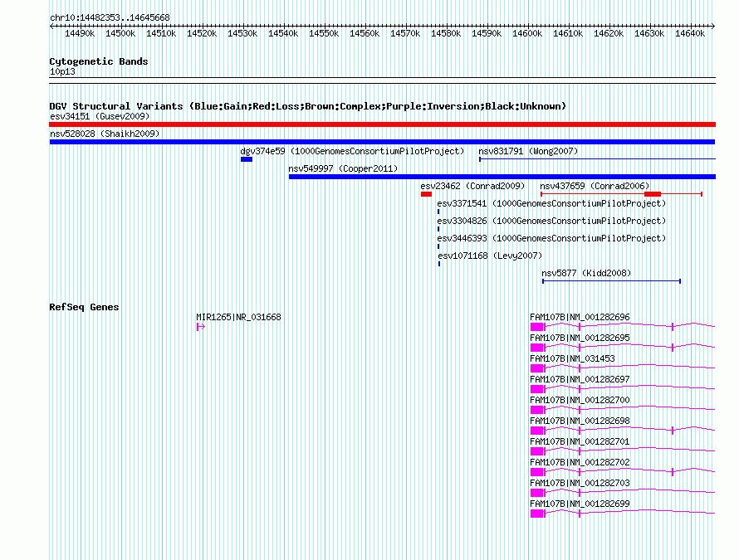Viewport: 739px width, 560px height.
Task: Select the esv23462 red loss block
Action: (x=426, y=194)
